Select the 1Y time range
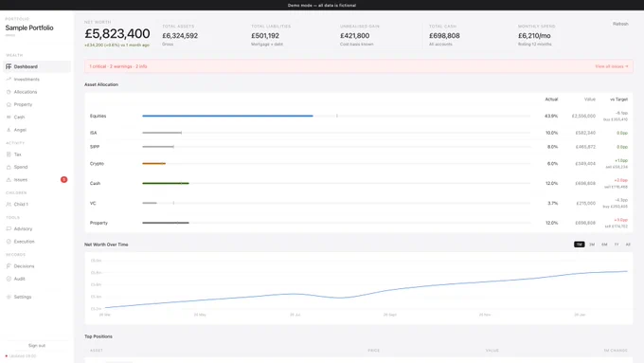Image resolution: width=644 pixels, height=363 pixels. click(617, 245)
